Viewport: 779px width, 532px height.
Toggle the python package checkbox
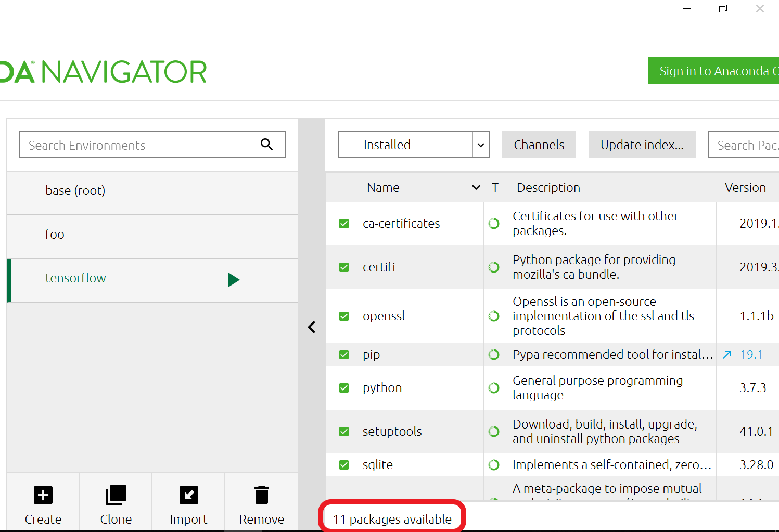(x=344, y=388)
